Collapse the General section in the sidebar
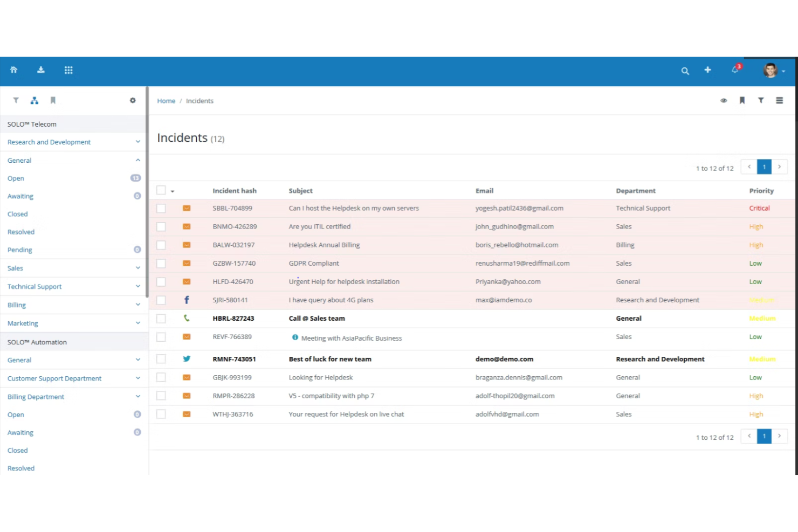The height and width of the screenshot is (532, 798). 138,160
